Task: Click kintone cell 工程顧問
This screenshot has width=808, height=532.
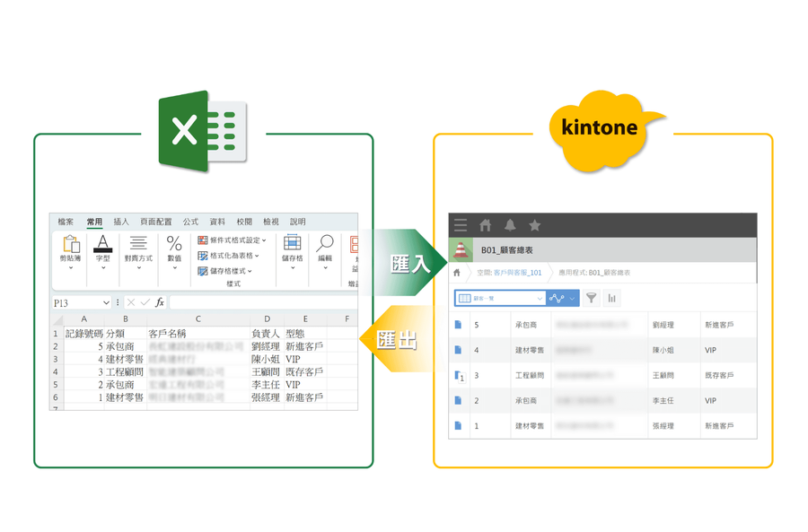Action: tap(530, 375)
